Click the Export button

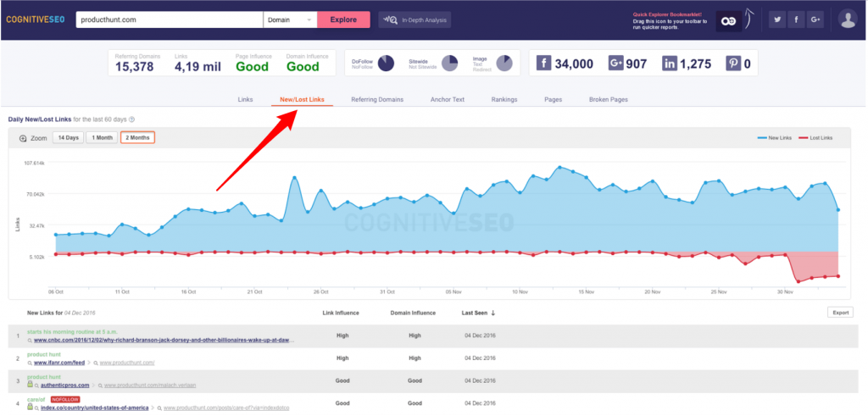coord(840,313)
